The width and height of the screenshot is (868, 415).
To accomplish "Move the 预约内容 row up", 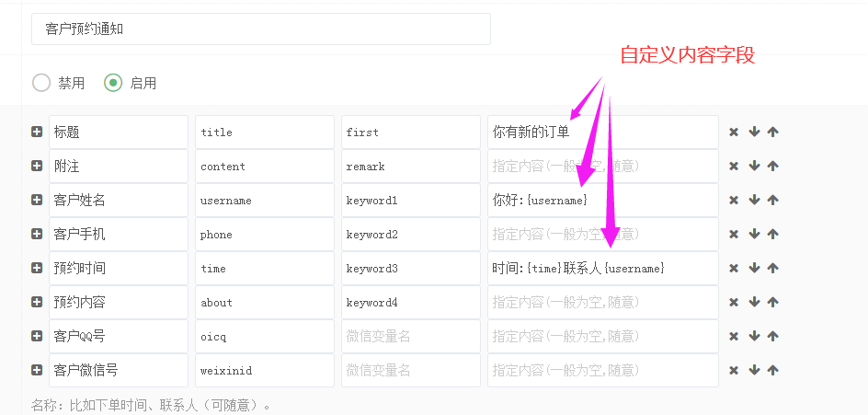I will click(773, 303).
